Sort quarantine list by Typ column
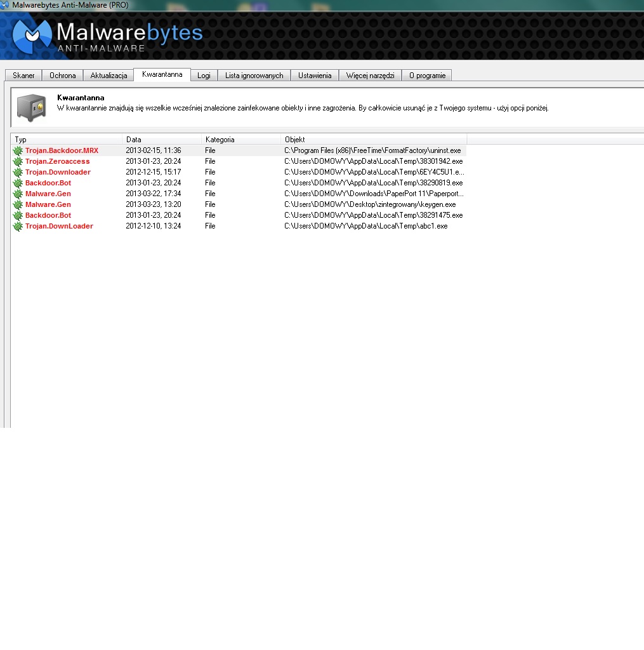 click(67, 139)
